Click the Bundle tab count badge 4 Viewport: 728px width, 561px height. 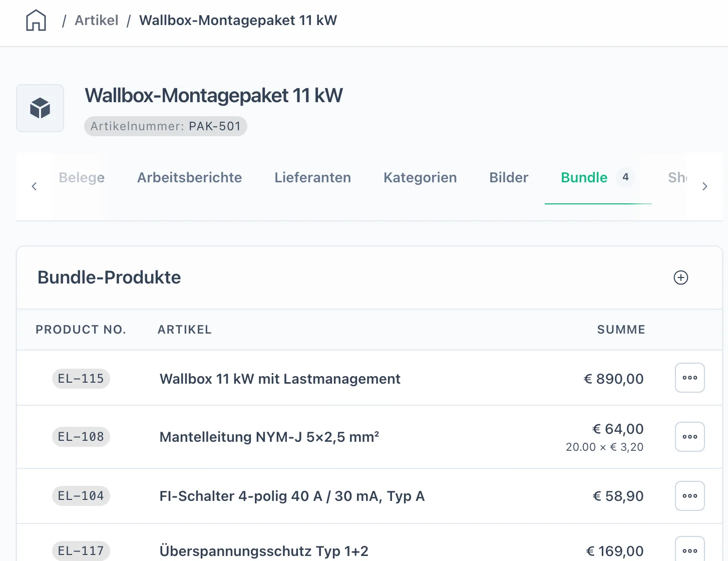click(625, 177)
